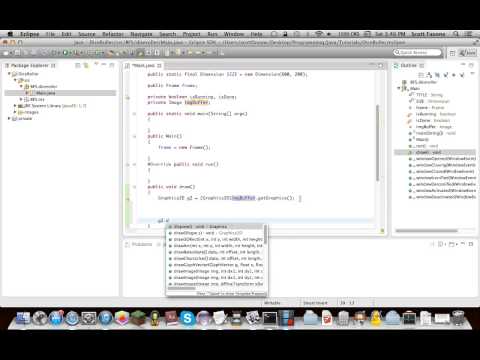Open the Source menu
The image size is (480, 360).
pos(87,34)
